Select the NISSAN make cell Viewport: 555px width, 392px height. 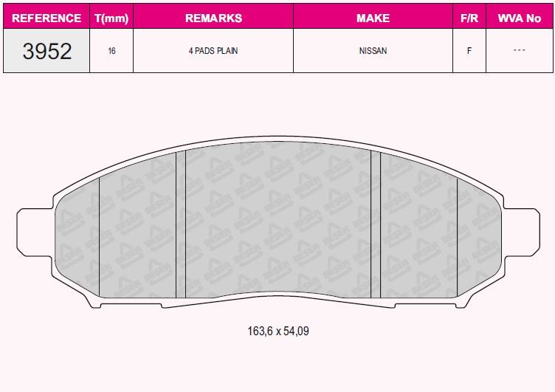coord(373,51)
